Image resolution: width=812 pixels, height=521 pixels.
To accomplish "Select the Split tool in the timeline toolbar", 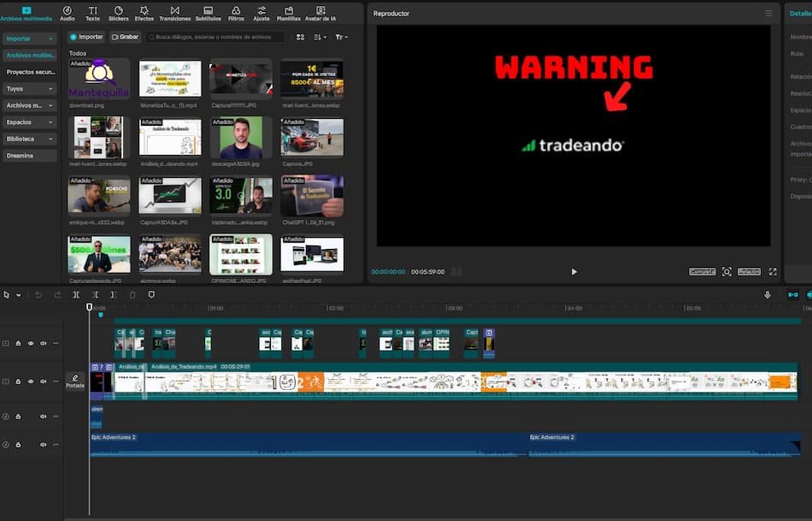I will (78, 294).
